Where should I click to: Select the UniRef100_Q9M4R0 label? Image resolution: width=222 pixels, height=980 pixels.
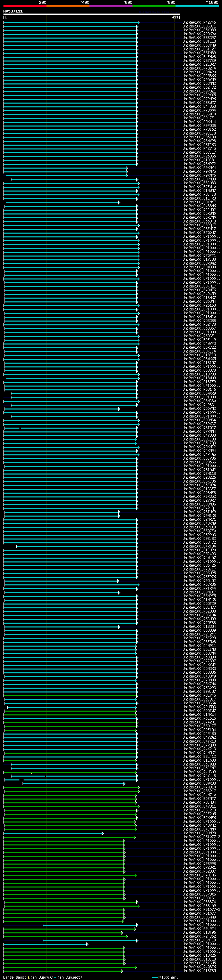[x=199, y=72]
